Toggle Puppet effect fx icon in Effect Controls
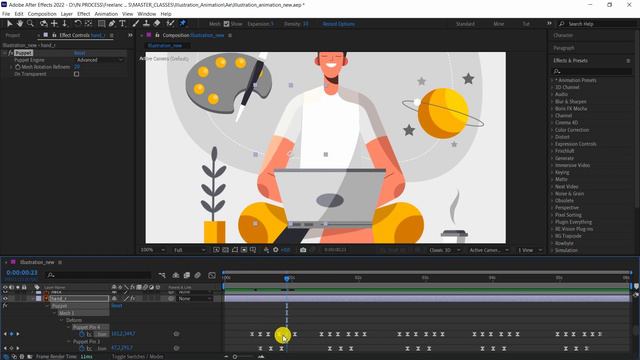The width and height of the screenshot is (640, 360). [x=11, y=53]
